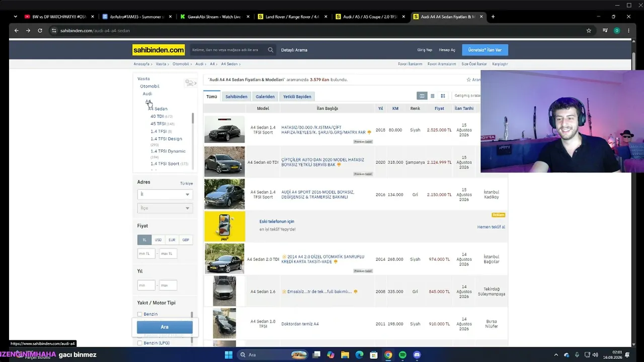Click the site search input field
The width and height of the screenshot is (644, 362).
tap(228, 50)
